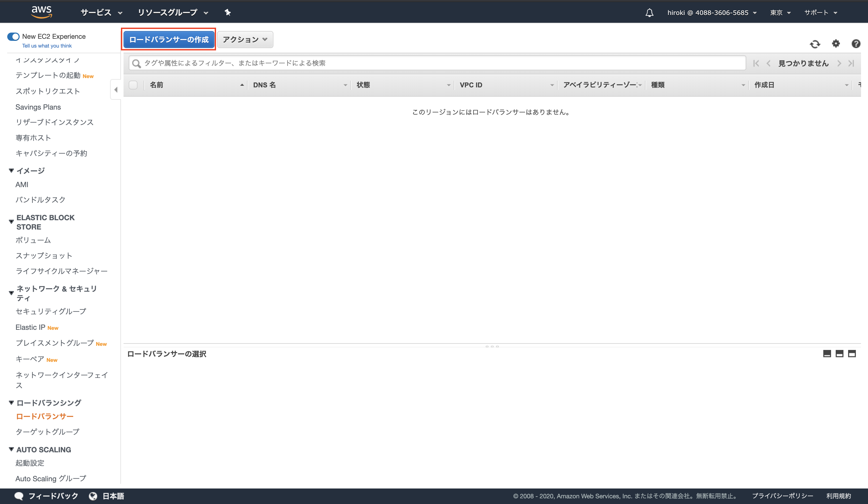
Task: Click the feedback speech bubble icon
Action: tap(19, 496)
